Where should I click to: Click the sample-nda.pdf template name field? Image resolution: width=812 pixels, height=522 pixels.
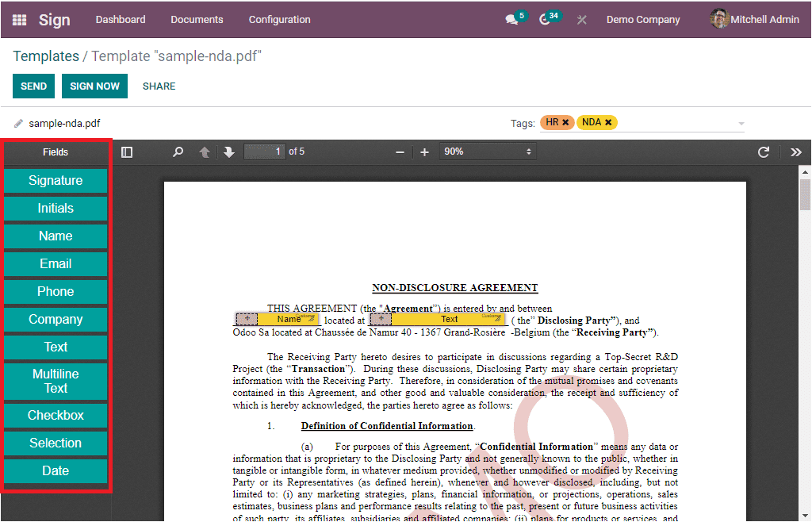point(64,123)
